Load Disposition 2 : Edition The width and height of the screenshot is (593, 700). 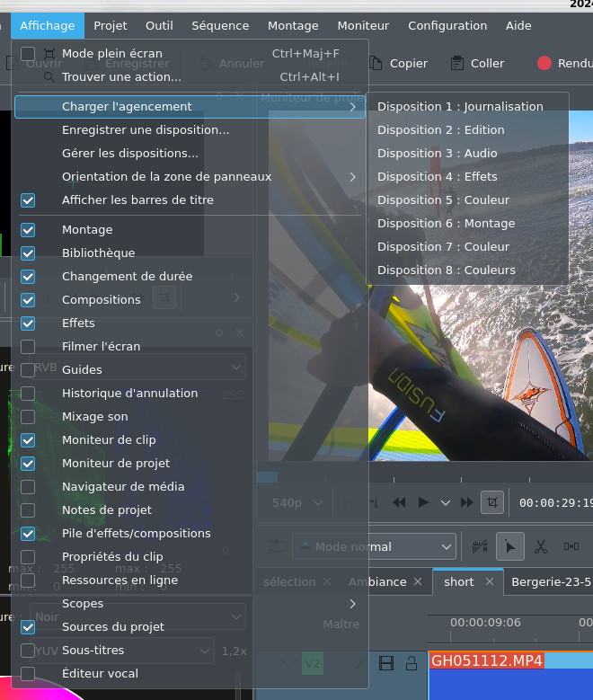click(467, 130)
